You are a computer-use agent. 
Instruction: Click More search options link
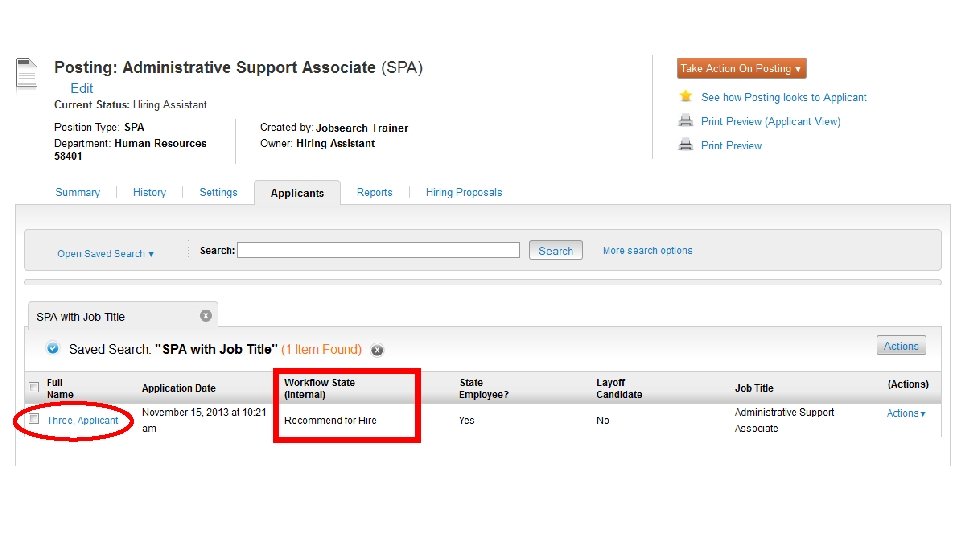[x=647, y=250]
